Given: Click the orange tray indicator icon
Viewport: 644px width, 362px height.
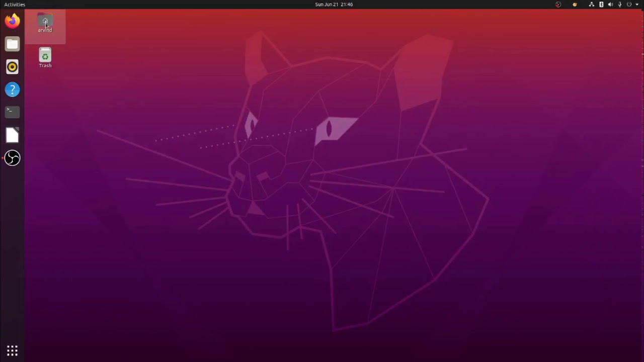Looking at the screenshot, I should pos(575,5).
